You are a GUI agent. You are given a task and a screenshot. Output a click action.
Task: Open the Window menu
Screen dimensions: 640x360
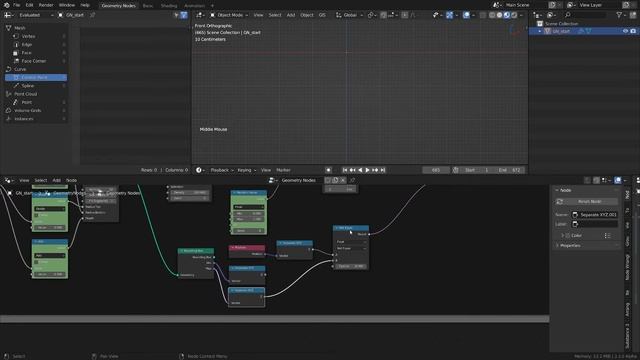(67, 5)
